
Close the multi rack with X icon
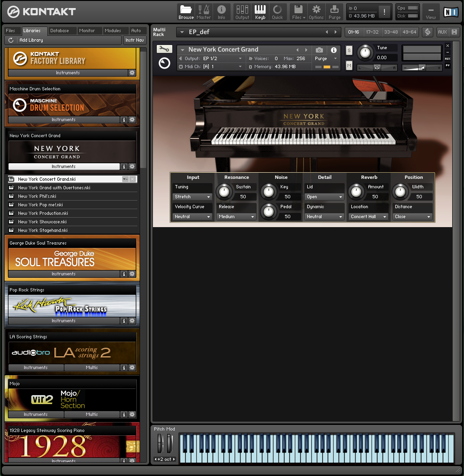click(454, 32)
